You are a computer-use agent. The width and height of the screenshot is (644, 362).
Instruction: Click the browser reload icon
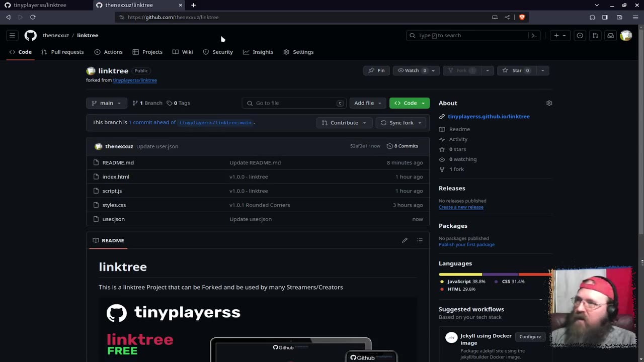33,17
